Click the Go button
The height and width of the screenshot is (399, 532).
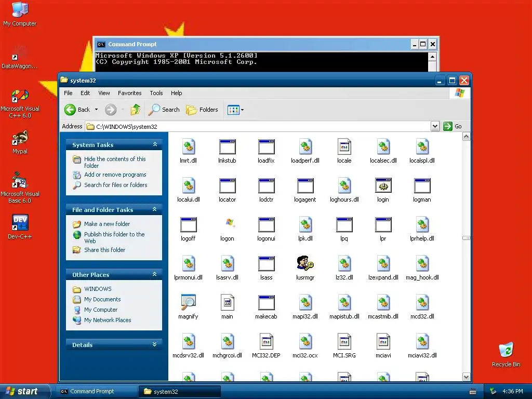pos(453,126)
